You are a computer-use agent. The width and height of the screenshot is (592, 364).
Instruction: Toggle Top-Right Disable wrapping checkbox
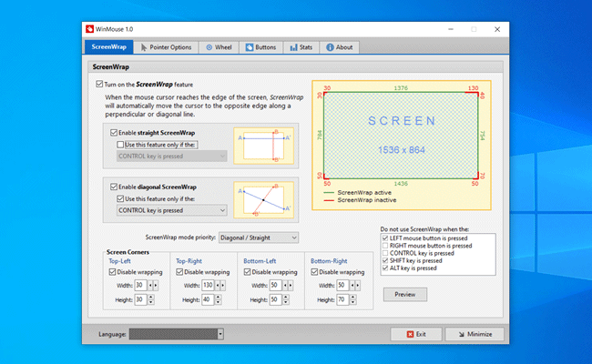(179, 271)
